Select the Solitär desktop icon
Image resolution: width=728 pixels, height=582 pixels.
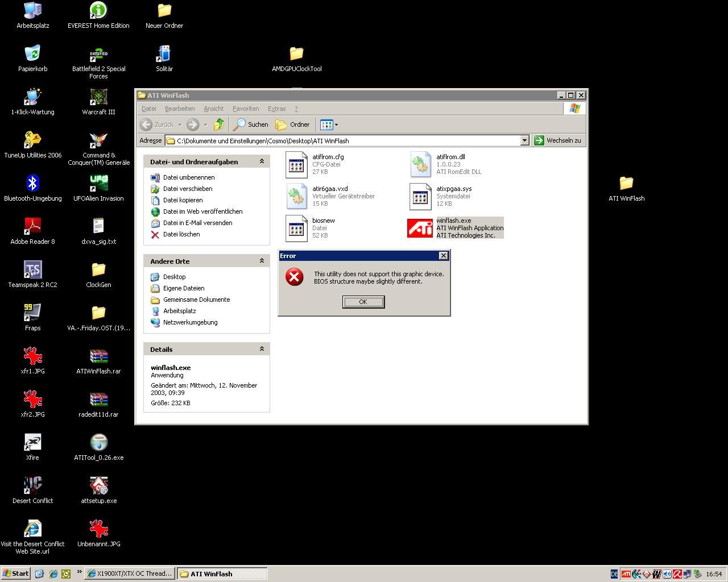[x=164, y=54]
